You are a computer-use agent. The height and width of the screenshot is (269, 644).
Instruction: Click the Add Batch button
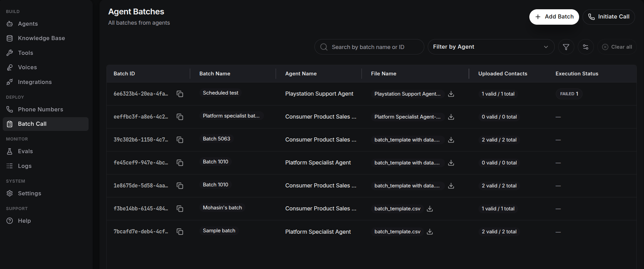coord(554,17)
